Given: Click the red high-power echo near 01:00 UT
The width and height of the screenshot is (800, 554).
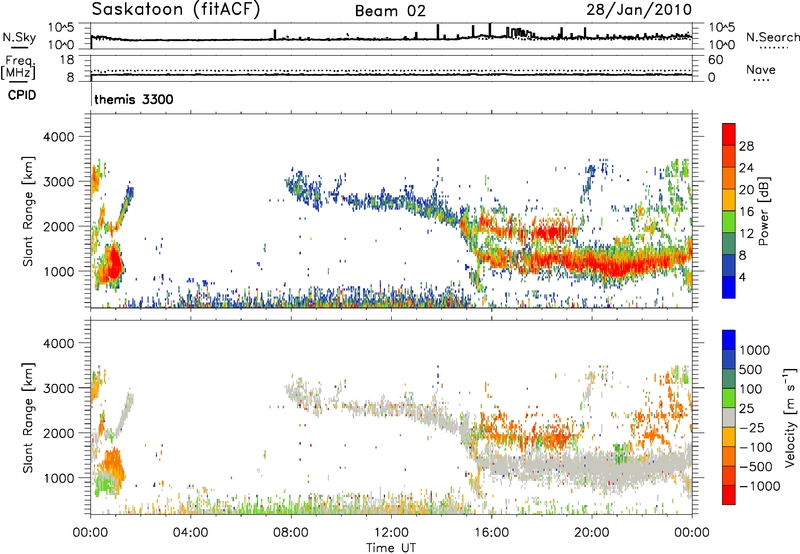Looking at the screenshot, I should (115, 265).
